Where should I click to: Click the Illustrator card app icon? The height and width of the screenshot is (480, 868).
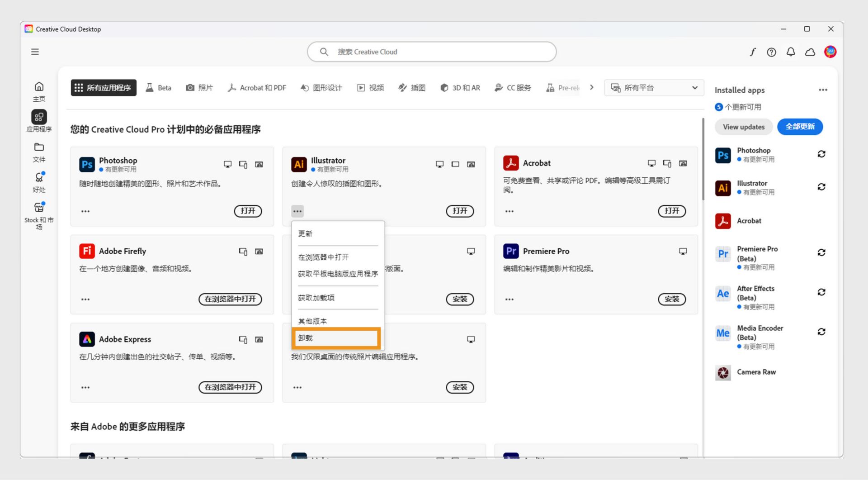coord(299,164)
